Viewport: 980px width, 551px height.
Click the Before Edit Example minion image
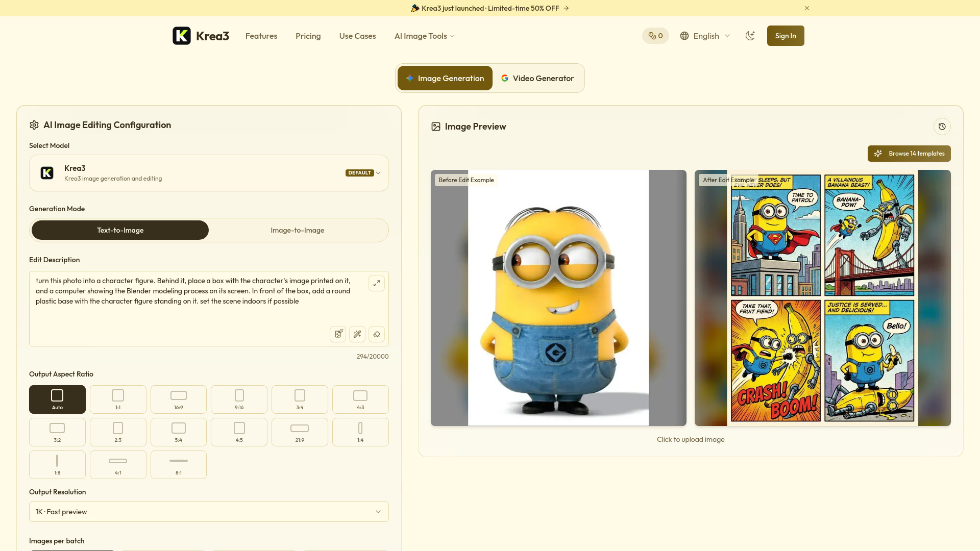pyautogui.click(x=558, y=298)
